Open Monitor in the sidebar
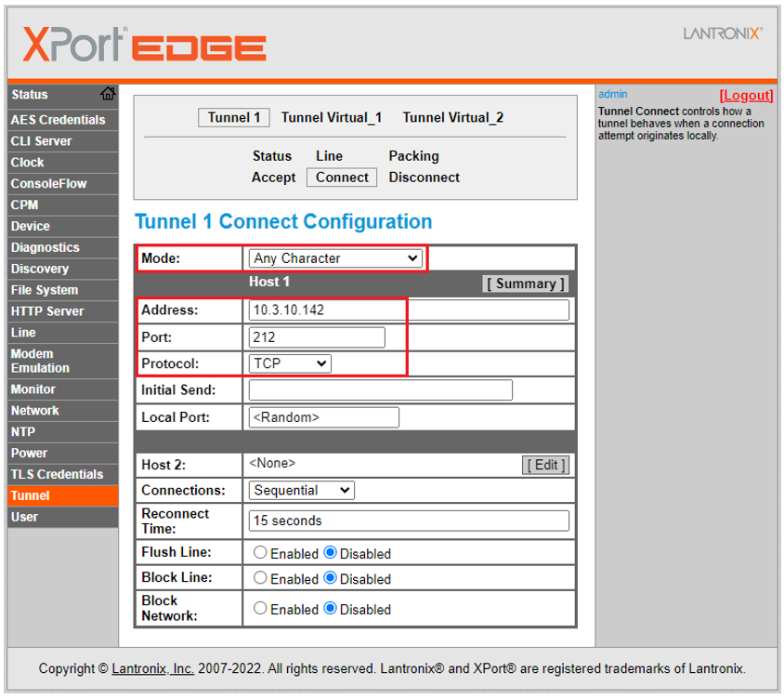 [x=63, y=389]
